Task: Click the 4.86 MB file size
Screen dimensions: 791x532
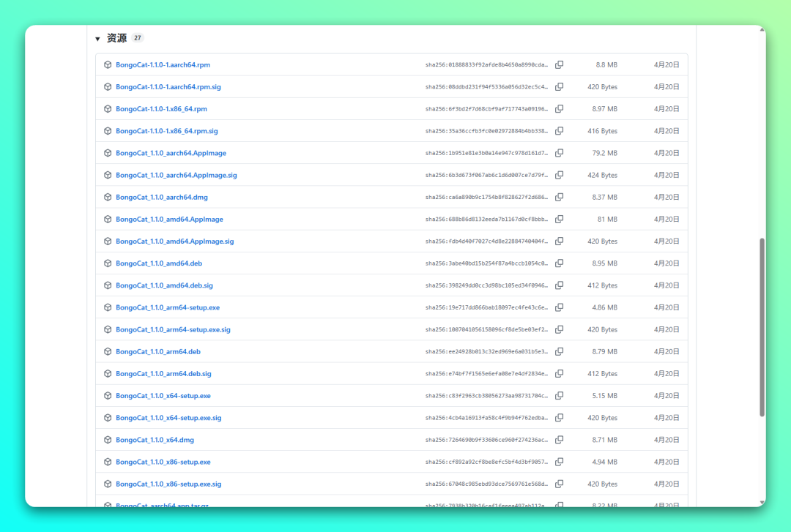Action: tap(605, 307)
